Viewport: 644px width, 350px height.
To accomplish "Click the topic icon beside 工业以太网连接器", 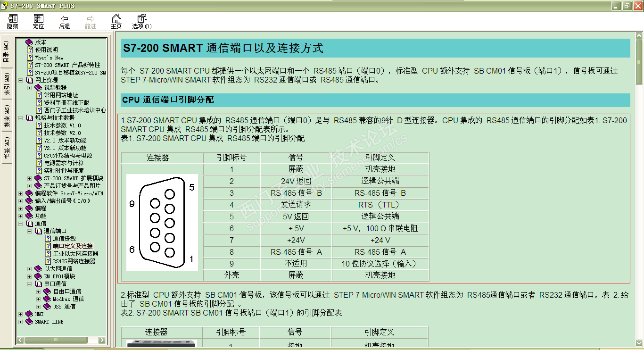I will 48,253.
